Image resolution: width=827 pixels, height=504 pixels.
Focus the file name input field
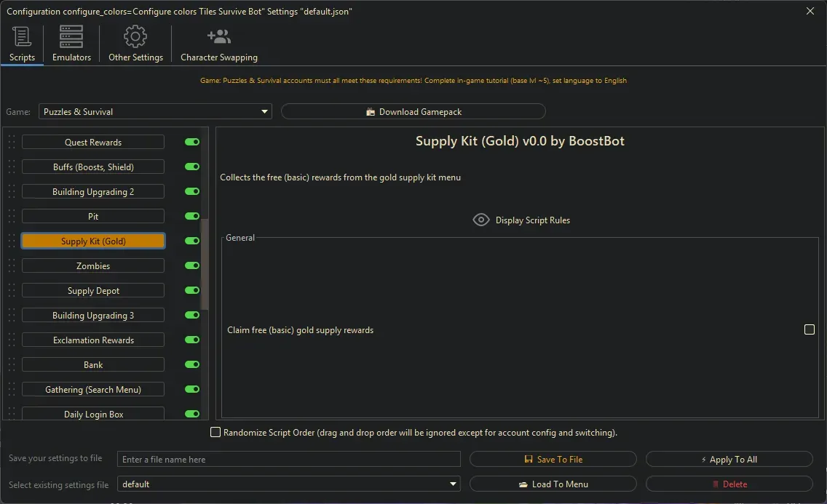(289, 459)
